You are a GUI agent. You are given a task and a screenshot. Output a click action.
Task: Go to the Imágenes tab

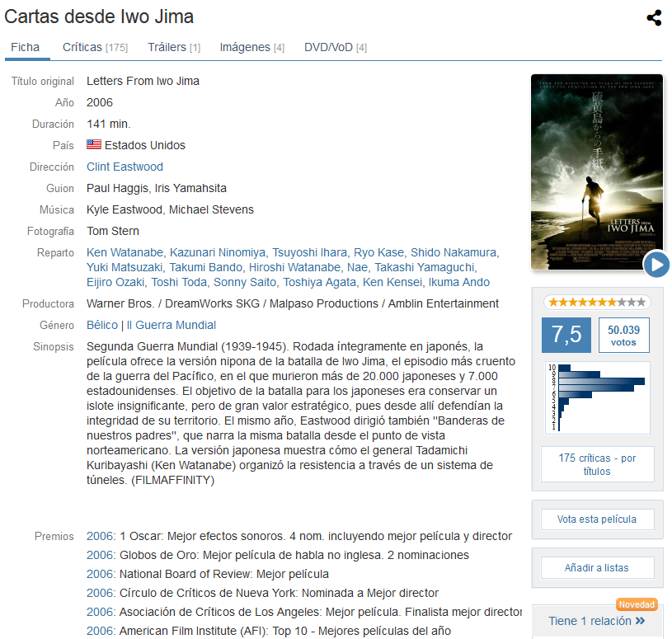click(252, 47)
